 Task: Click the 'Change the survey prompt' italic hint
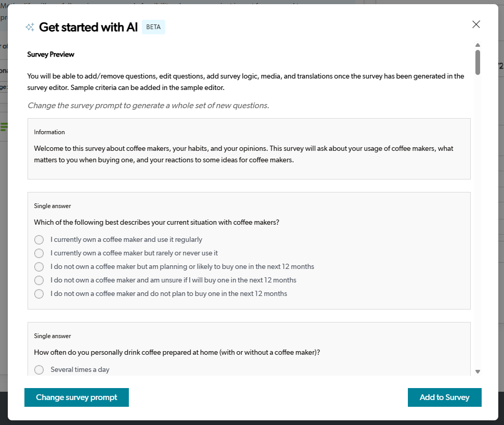click(x=148, y=106)
